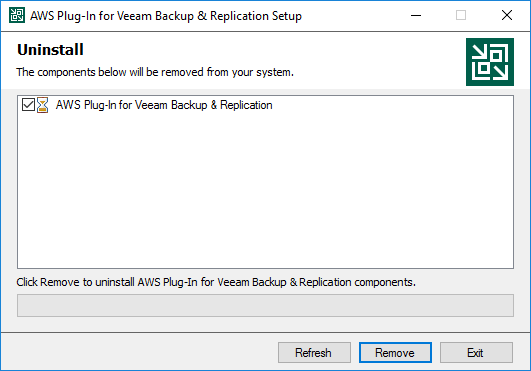This screenshot has width=531, height=371.
Task: Click the "Click Remove to uninstall" instruction text
Action: point(216,282)
